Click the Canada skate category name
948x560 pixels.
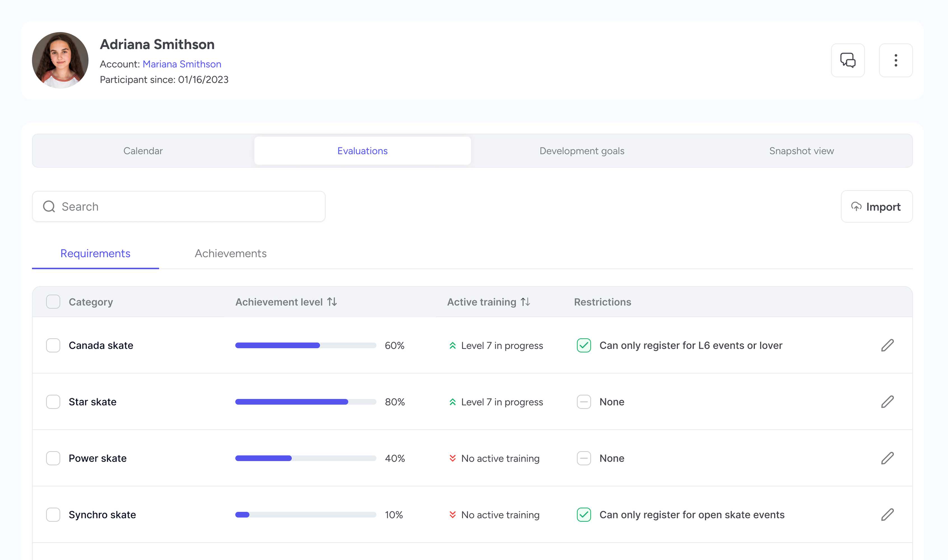pyautogui.click(x=101, y=345)
